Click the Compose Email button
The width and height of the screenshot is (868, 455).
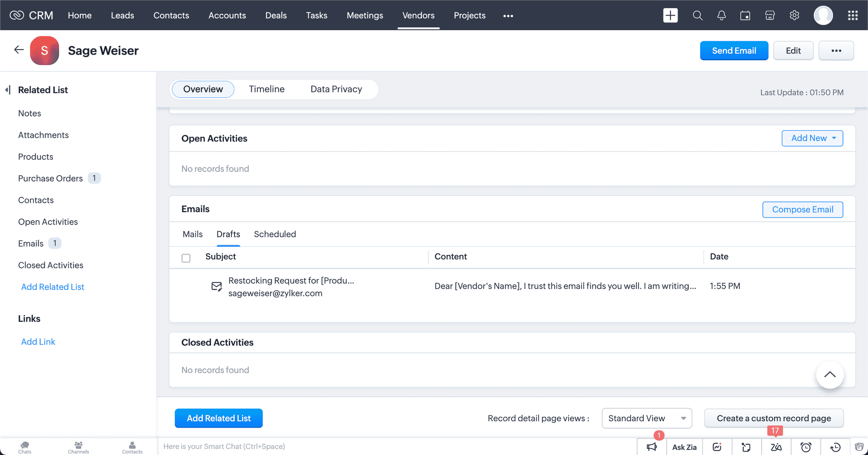pos(802,209)
